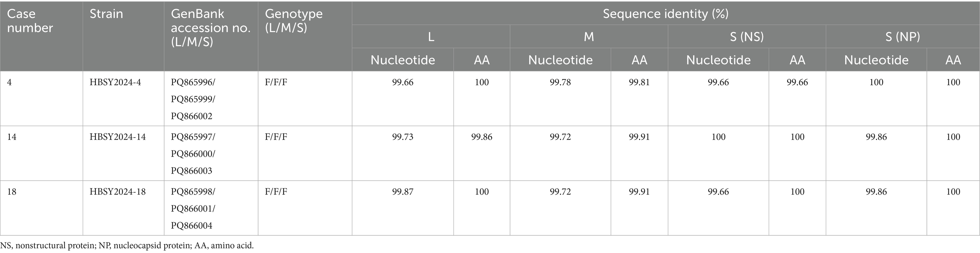Select the S (NS) subheader
The height and width of the screenshot is (253, 980).
pos(746,37)
